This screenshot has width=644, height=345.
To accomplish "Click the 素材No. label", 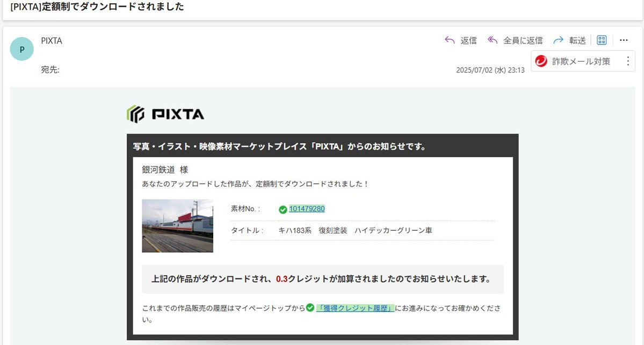I will point(245,209).
